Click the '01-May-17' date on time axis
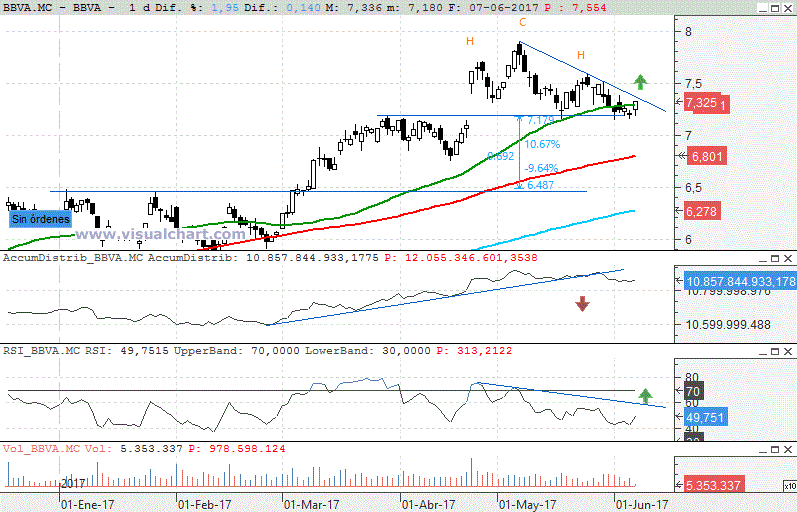 pyautogui.click(x=526, y=505)
